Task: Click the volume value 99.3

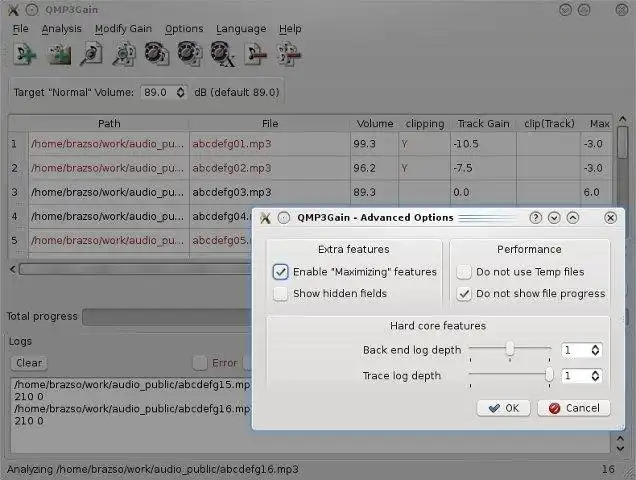Action: click(x=364, y=144)
